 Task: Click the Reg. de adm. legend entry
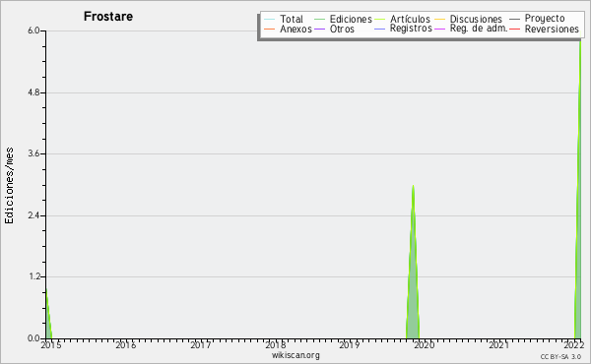[x=471, y=29]
